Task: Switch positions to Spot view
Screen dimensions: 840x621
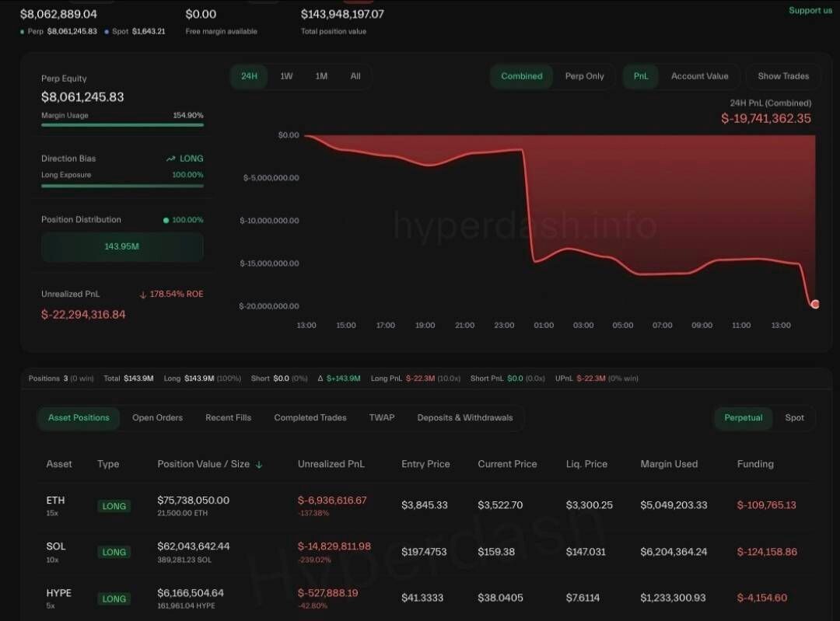Action: point(794,417)
